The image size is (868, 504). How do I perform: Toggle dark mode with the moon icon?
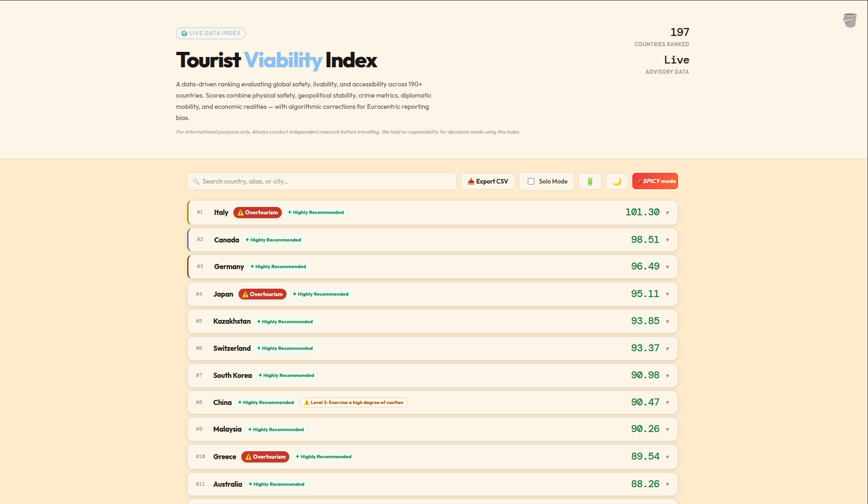[617, 181]
